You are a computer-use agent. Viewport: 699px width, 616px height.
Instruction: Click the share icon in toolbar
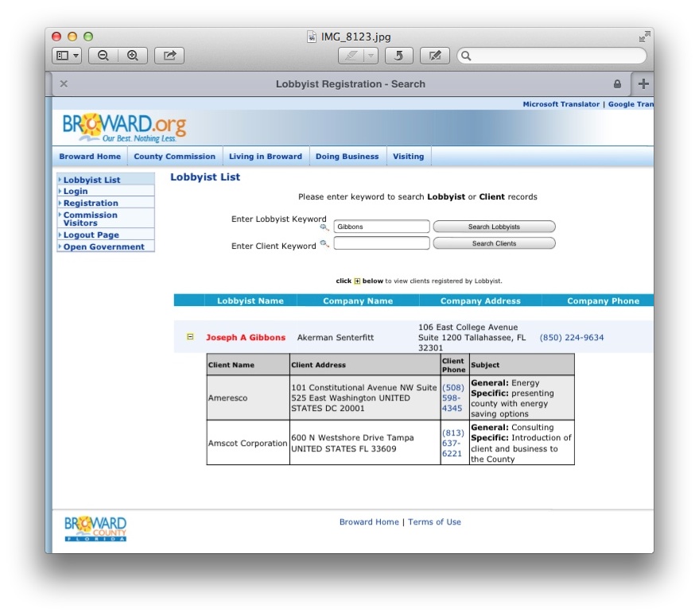pos(169,56)
